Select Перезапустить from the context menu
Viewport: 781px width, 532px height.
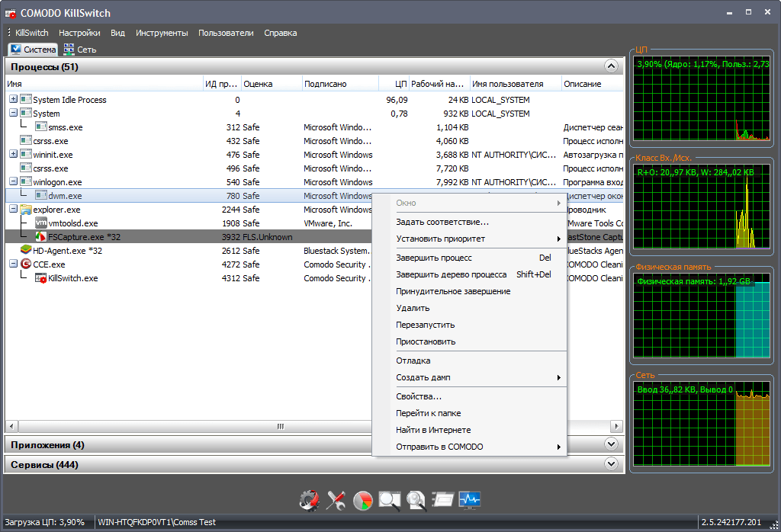426,325
